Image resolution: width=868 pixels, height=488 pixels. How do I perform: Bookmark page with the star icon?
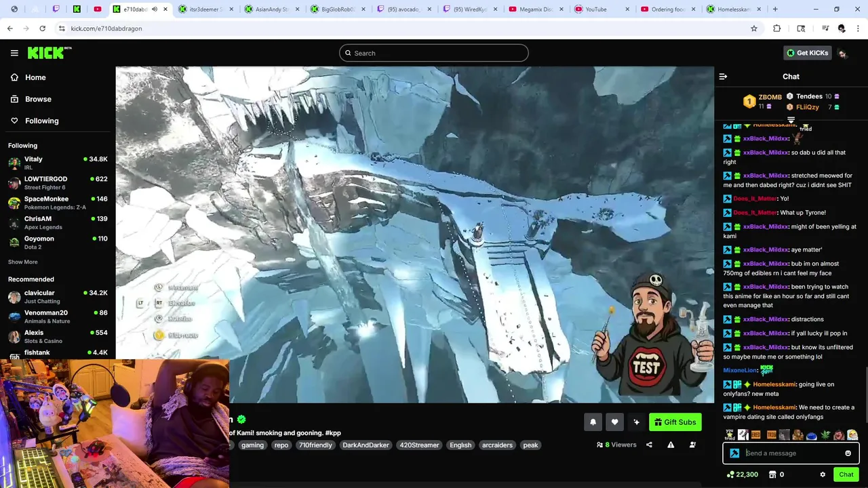click(x=753, y=28)
